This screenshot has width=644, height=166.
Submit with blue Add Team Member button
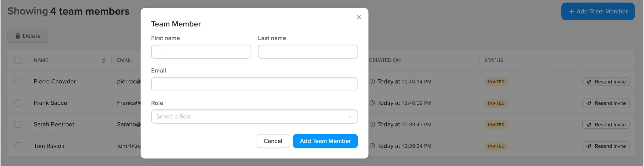(x=325, y=141)
